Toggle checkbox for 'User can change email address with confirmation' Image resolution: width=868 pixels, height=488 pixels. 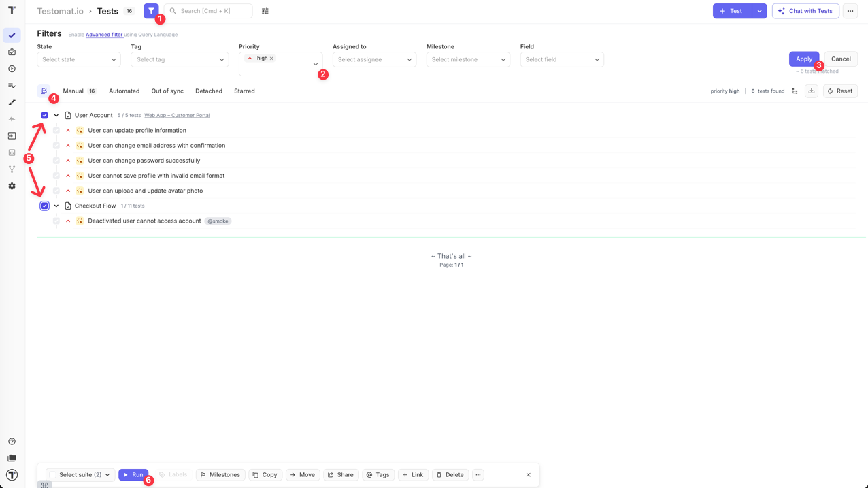tap(56, 146)
